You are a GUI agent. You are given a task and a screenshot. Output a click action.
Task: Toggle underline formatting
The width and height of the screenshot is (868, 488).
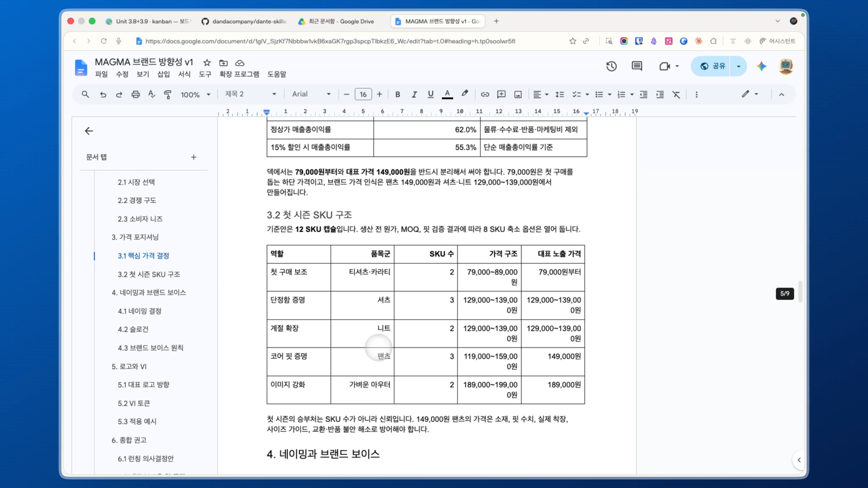point(431,94)
